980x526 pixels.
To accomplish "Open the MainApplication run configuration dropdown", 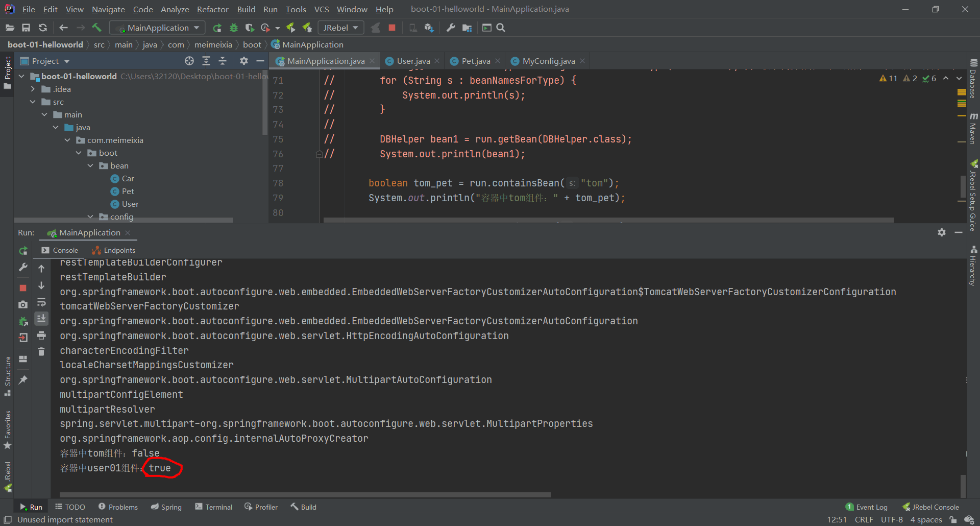I will point(158,28).
